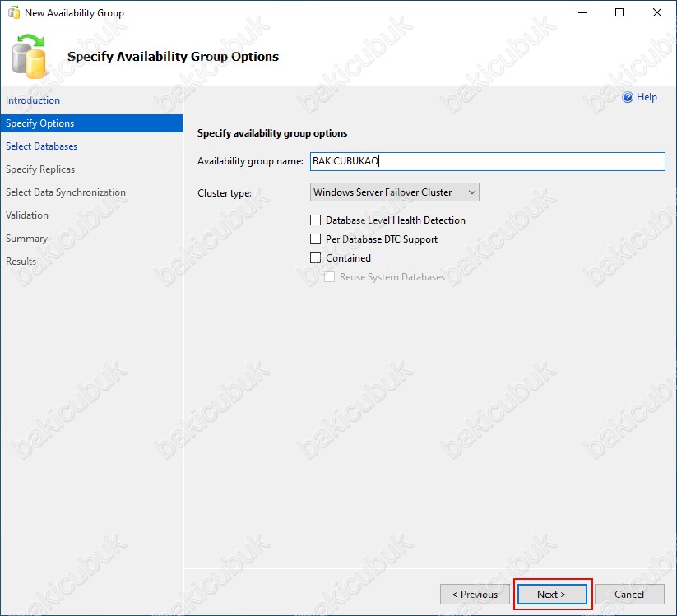Viewport: 677px width, 616px height.
Task: Select the Specify Replicas step
Action: click(x=40, y=169)
